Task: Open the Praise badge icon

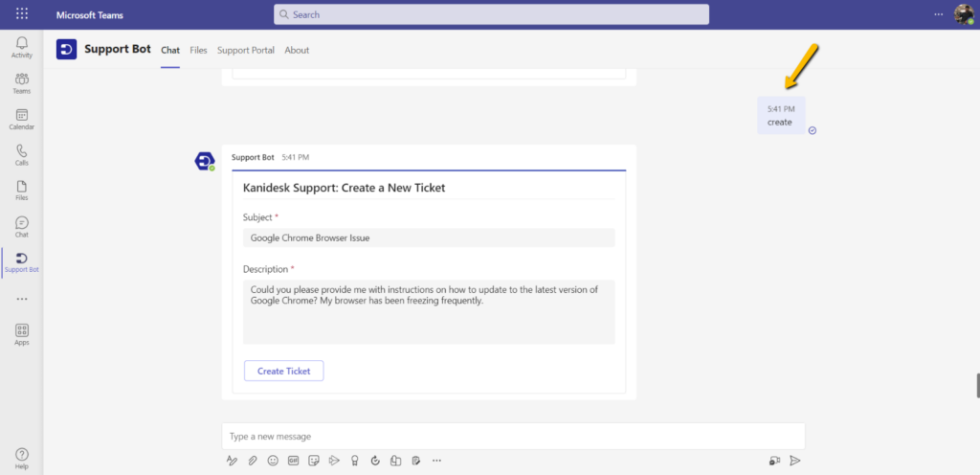Action: click(354, 461)
